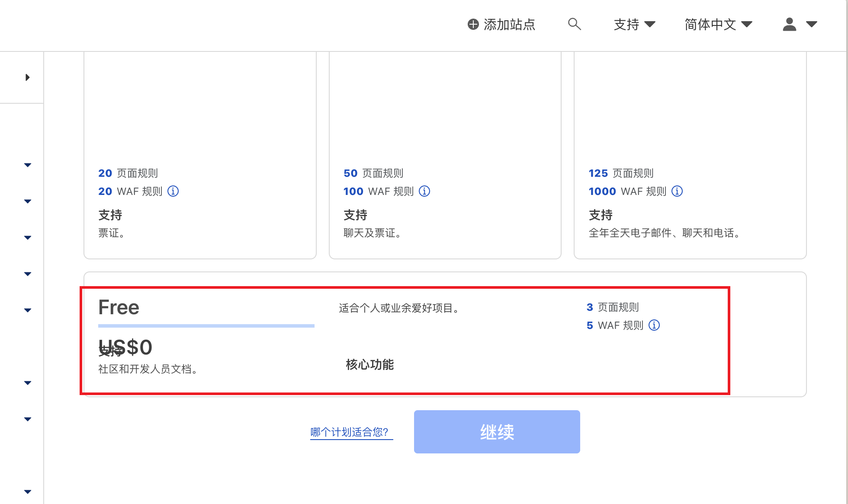Select the Free plan card
The width and height of the screenshot is (848, 504).
445,334
